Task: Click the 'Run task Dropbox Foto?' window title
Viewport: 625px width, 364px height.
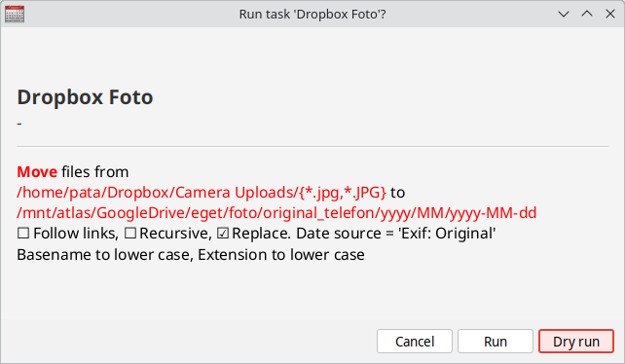Action: click(312, 14)
